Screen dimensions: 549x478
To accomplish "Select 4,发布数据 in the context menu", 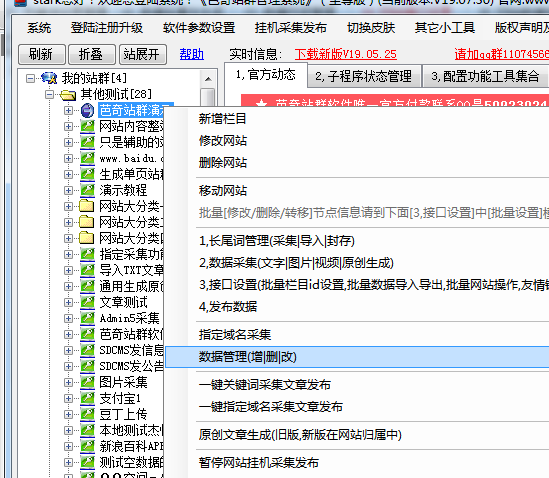I will click(x=228, y=307).
